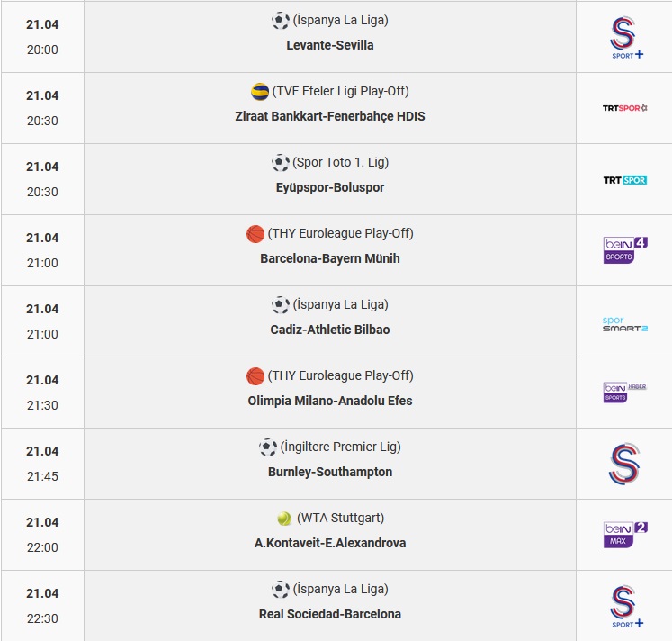Screen dimensions: 672x641
Task: Click the beIN Sports Haber channel logo
Action: click(625, 393)
